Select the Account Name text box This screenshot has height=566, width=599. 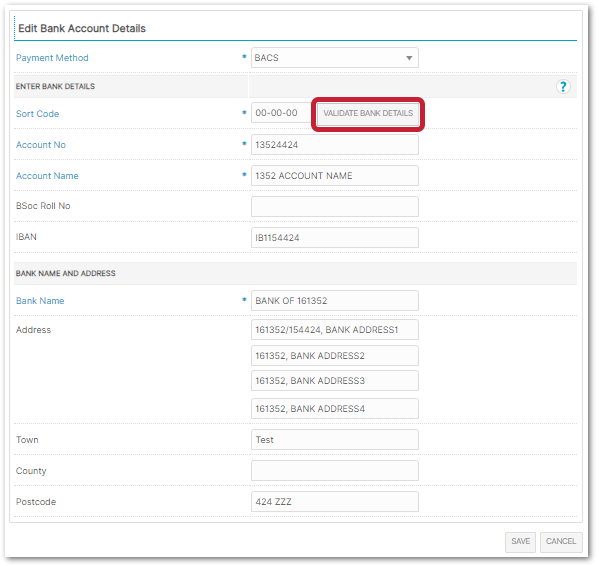tap(335, 176)
